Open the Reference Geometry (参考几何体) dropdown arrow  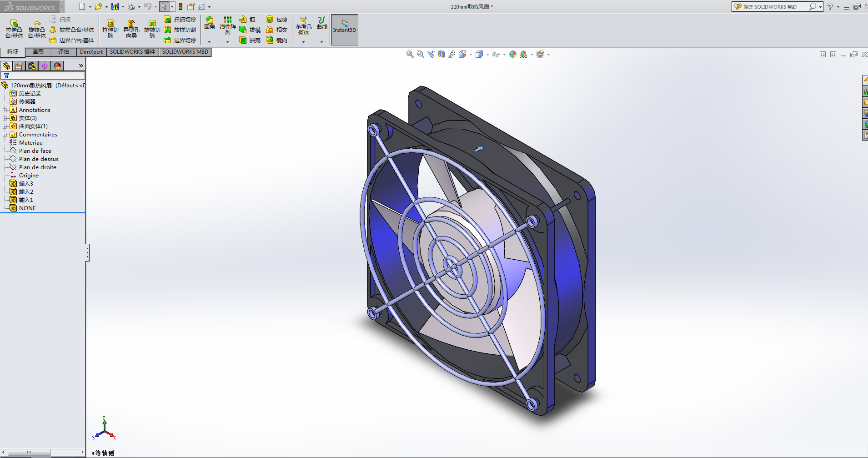point(304,42)
